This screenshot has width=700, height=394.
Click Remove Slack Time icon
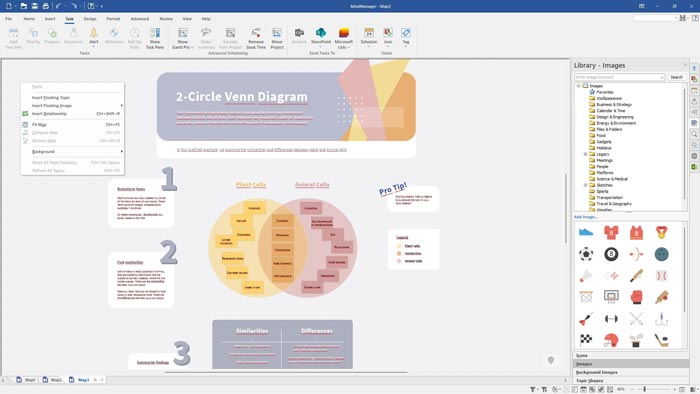256,33
